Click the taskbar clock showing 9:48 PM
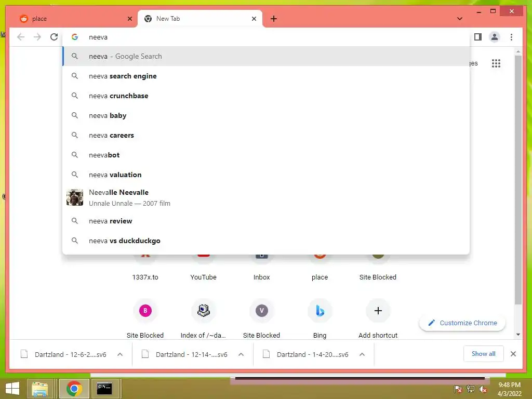 509,389
